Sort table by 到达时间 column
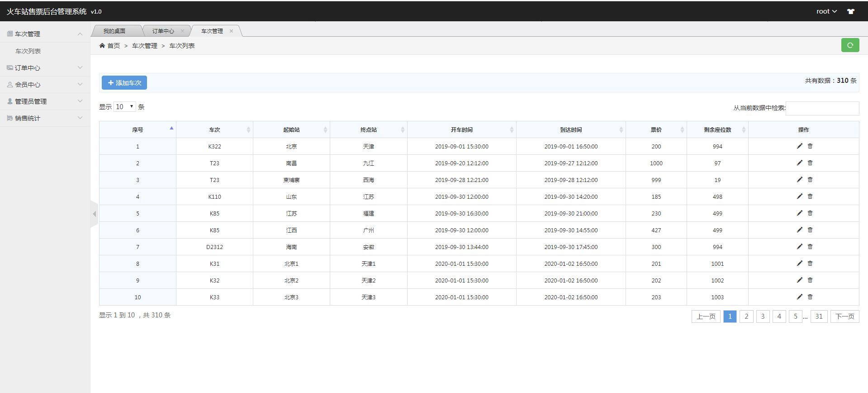 571,129
